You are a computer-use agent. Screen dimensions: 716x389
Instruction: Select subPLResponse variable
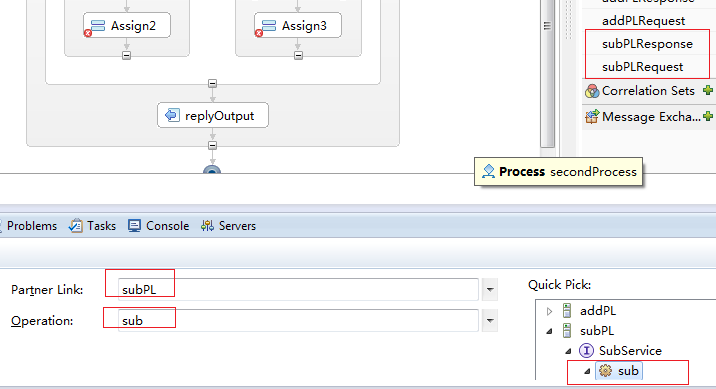coord(647,44)
